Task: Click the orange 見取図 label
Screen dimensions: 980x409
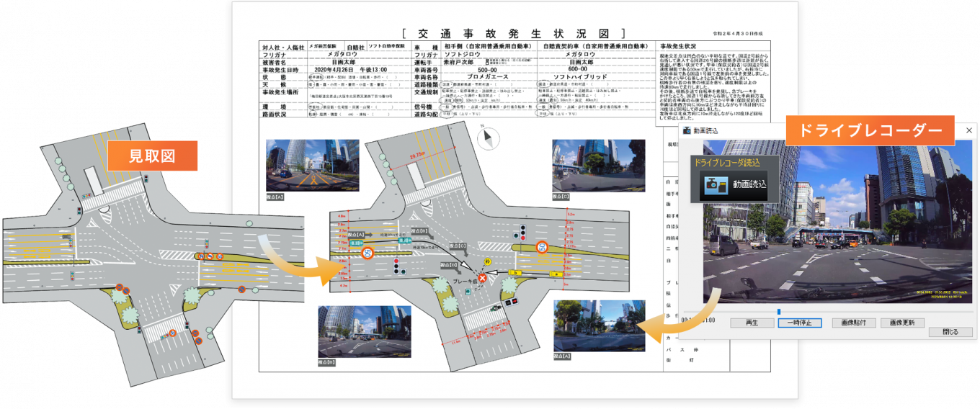Action: (x=152, y=155)
